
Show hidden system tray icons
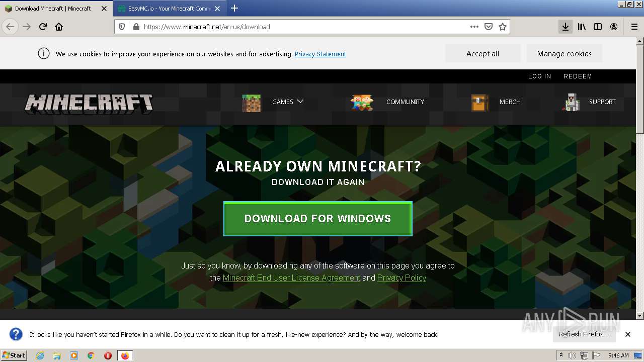pos(561,355)
